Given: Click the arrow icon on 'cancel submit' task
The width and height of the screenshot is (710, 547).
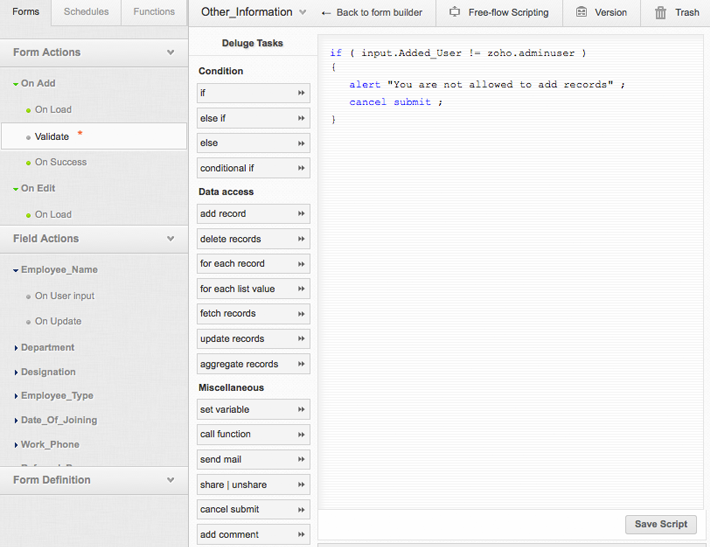Looking at the screenshot, I should click(301, 510).
